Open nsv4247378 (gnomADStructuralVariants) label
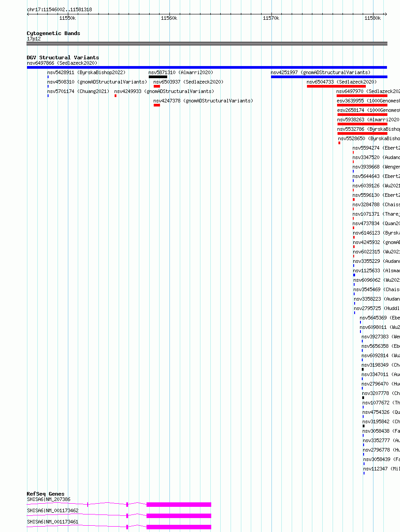The width and height of the screenshot is (400, 532). pyautogui.click(x=203, y=101)
